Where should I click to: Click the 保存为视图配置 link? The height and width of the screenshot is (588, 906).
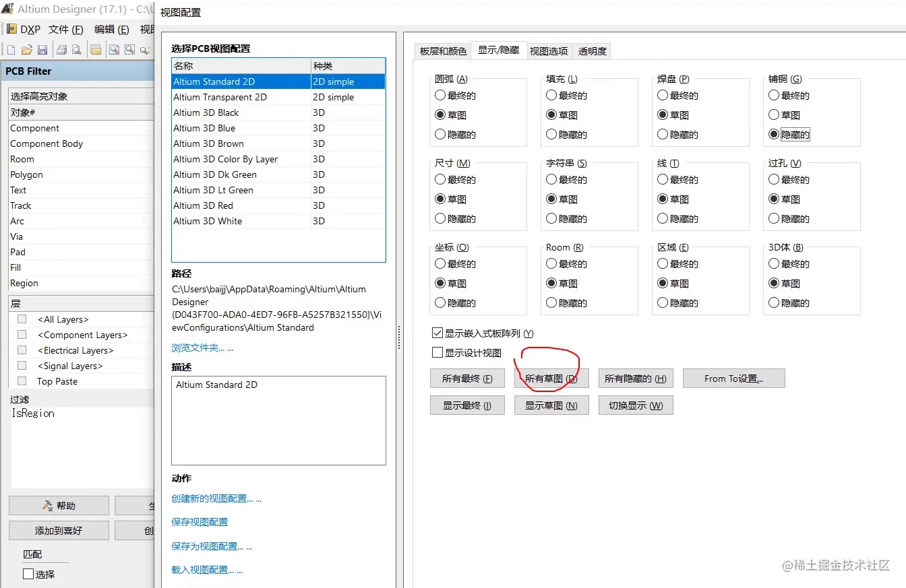[212, 546]
